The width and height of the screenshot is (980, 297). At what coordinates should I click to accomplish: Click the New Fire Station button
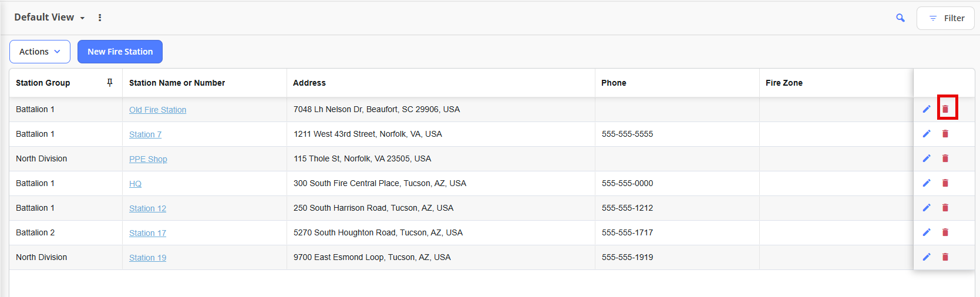(x=120, y=52)
